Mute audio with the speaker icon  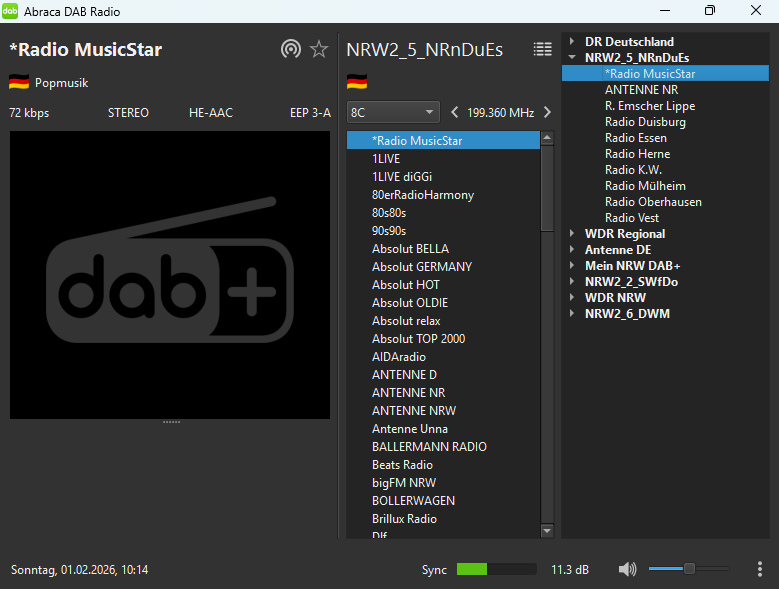click(627, 569)
